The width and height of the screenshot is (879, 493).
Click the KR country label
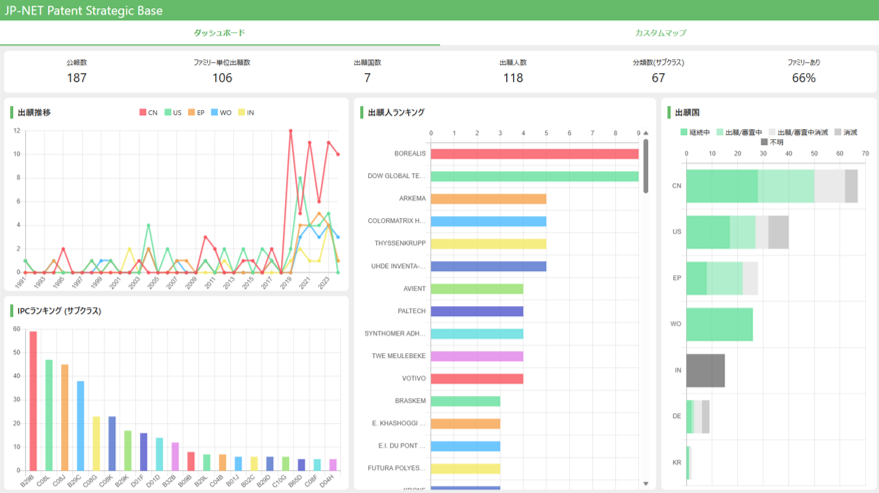pos(677,462)
